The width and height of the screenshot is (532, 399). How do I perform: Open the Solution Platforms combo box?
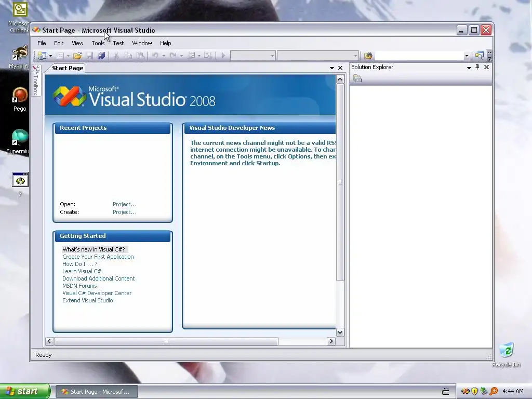pyautogui.click(x=318, y=56)
